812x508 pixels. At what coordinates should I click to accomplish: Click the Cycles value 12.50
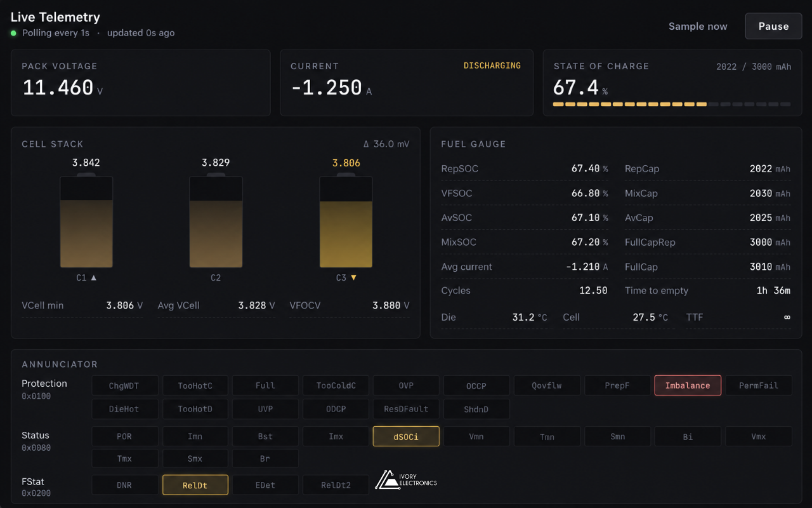593,290
